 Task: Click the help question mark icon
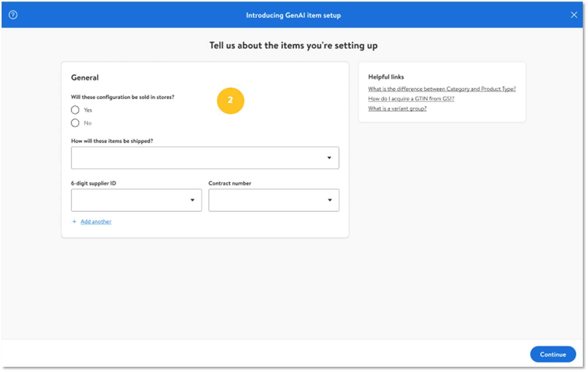point(13,15)
